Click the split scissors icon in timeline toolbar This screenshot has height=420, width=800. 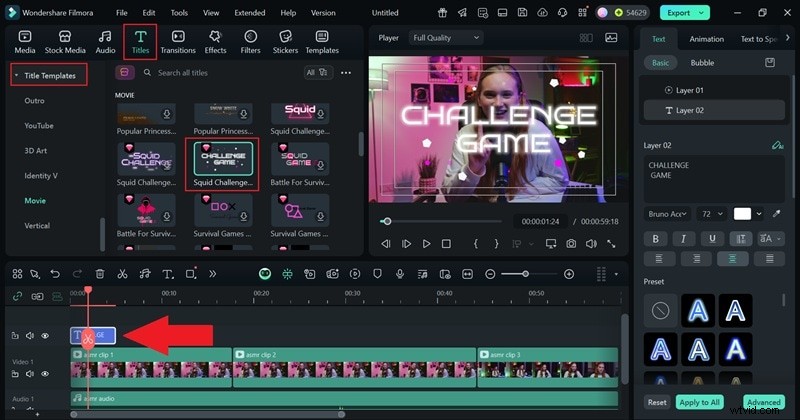tap(122, 274)
